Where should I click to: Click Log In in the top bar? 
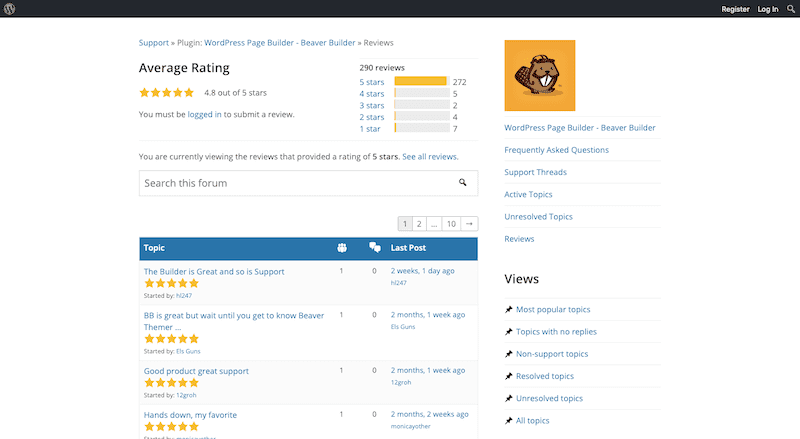pyautogui.click(x=768, y=9)
